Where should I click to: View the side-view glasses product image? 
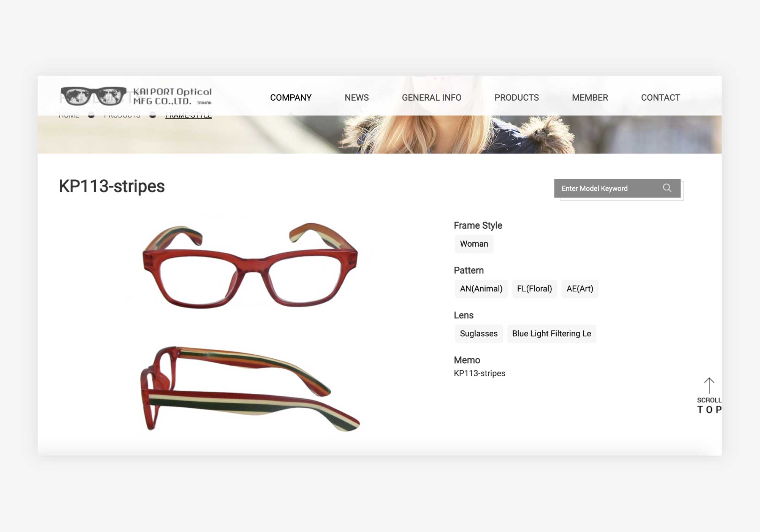click(x=250, y=388)
